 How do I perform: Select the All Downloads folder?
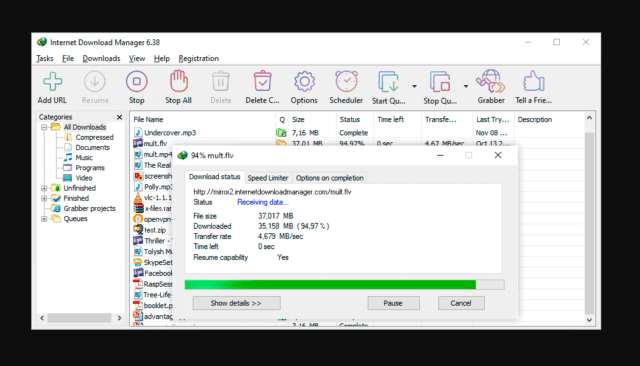(x=84, y=127)
